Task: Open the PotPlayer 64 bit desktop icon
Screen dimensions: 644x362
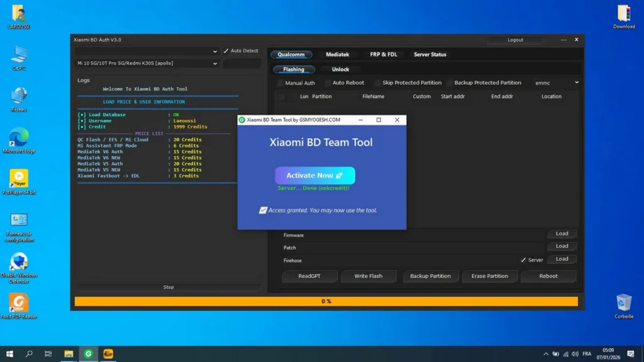Action: [x=19, y=179]
